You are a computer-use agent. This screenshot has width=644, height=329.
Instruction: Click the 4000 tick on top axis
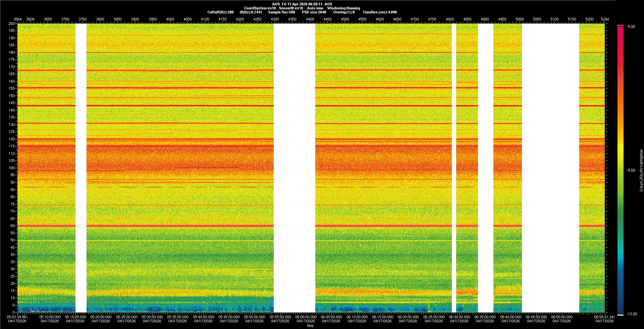pyautogui.click(x=170, y=19)
